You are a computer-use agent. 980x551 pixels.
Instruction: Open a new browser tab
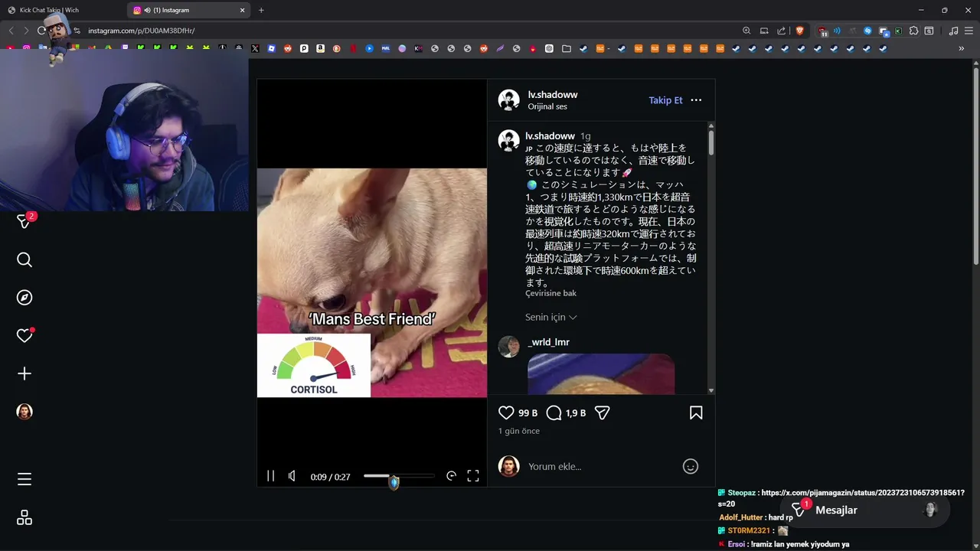coord(261,10)
